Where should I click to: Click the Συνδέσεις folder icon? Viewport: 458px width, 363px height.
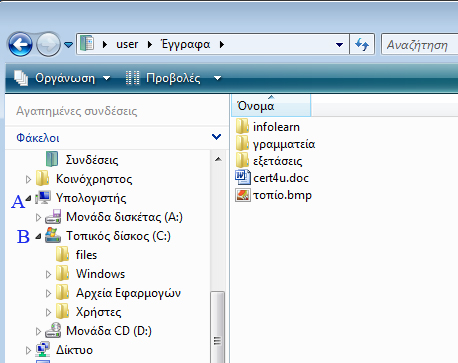pyautogui.click(x=52, y=159)
